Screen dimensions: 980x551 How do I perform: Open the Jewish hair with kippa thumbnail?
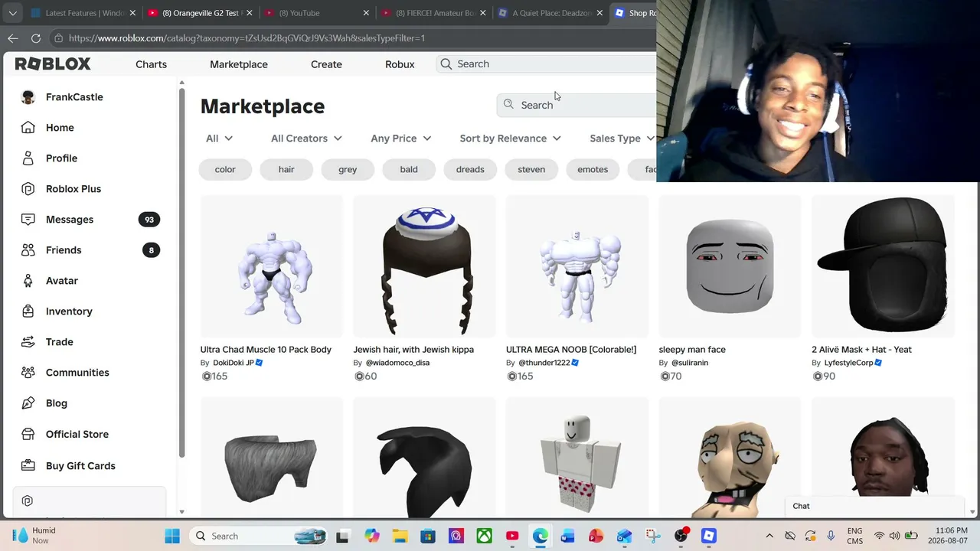[x=424, y=266]
